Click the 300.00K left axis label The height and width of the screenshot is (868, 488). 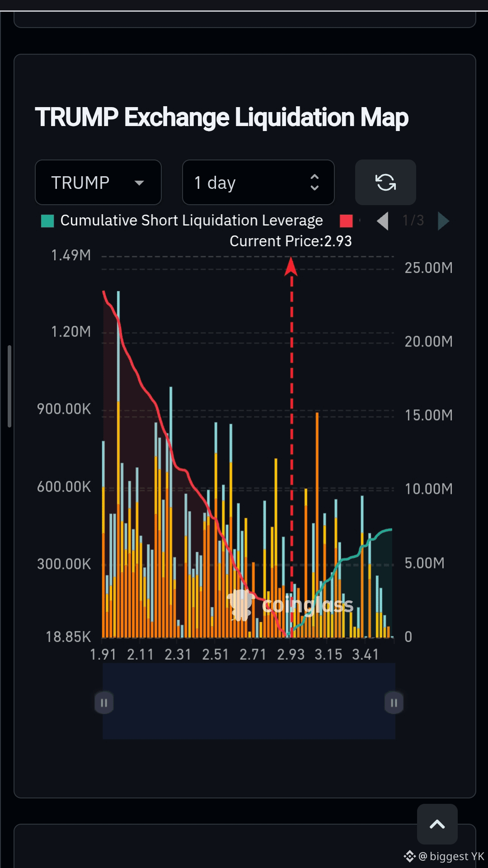click(64, 564)
